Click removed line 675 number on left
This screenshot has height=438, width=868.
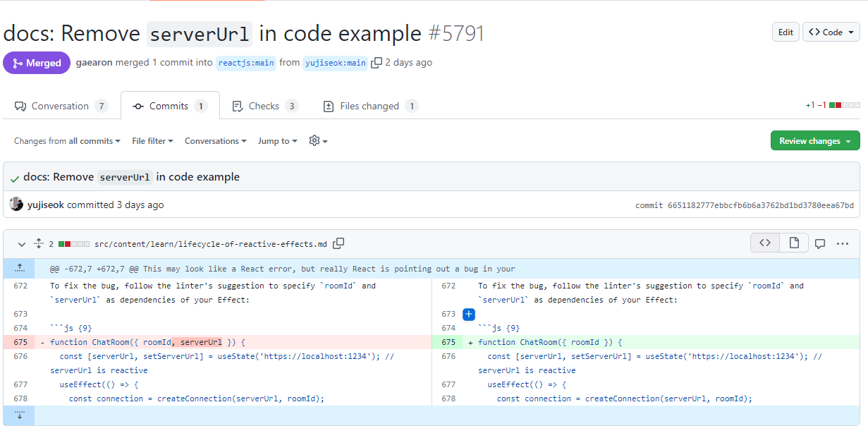coord(20,342)
